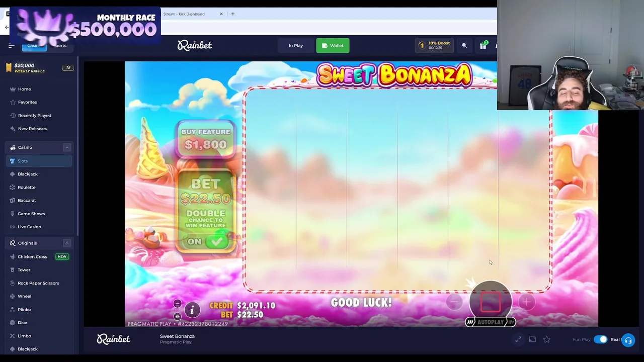Screen dimensions: 644x362
Task: Switch to theater mode icon
Action: tap(532, 339)
